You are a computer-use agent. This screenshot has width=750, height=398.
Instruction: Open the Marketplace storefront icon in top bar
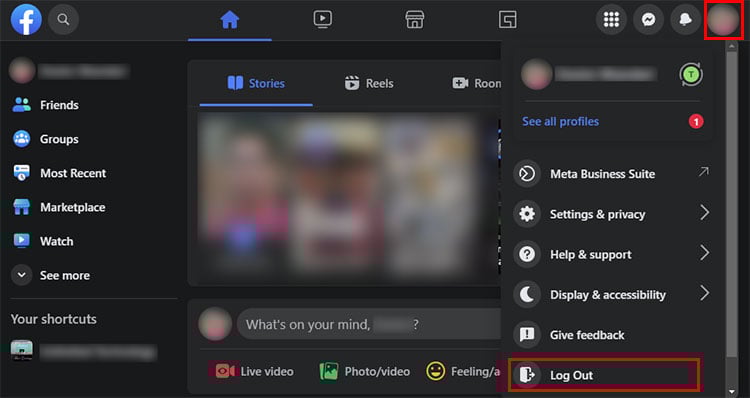(x=415, y=20)
